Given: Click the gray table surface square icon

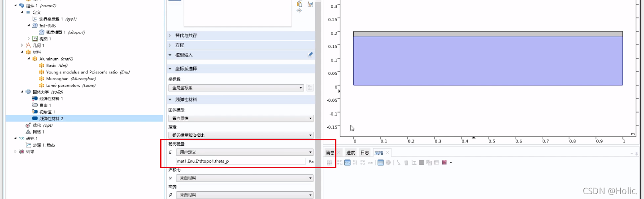Looking at the screenshot, I should tap(422, 162).
